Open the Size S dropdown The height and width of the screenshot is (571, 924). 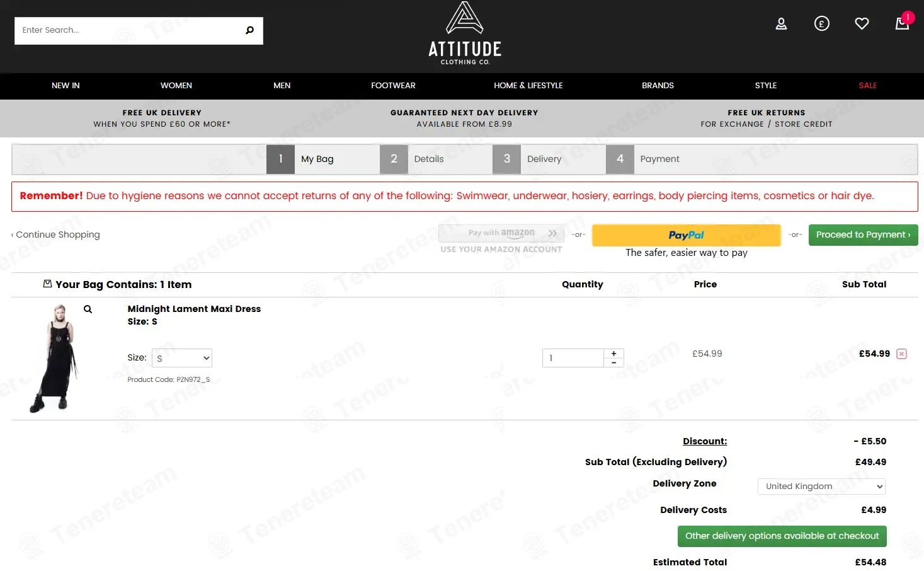coord(182,358)
